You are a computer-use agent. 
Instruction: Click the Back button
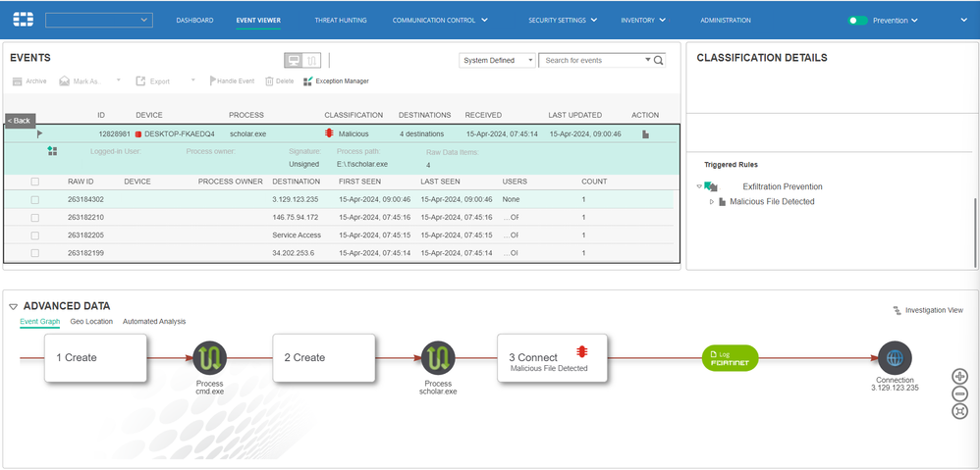[x=21, y=121]
